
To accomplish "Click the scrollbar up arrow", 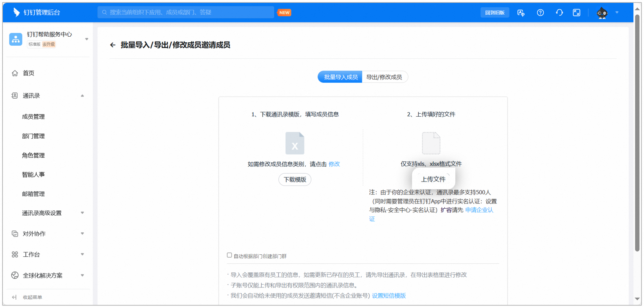I will tap(637, 9).
